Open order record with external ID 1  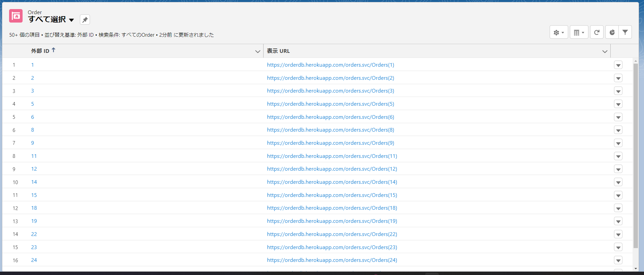[32, 65]
